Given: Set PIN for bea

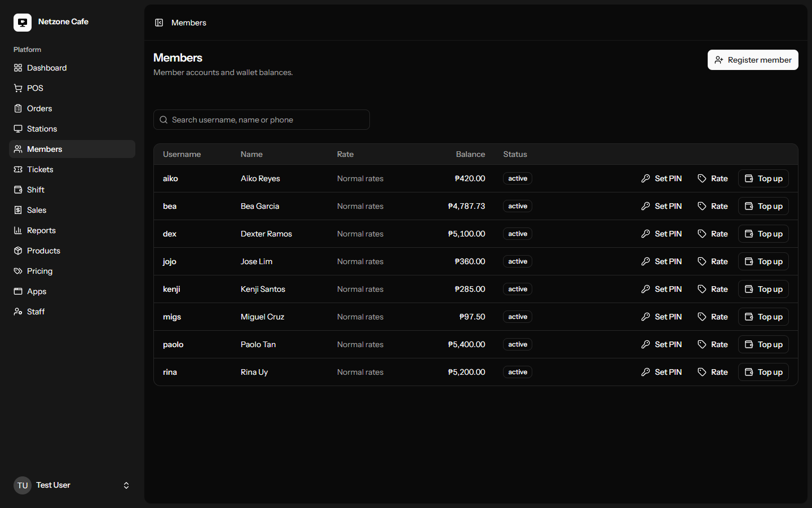Looking at the screenshot, I should (661, 206).
